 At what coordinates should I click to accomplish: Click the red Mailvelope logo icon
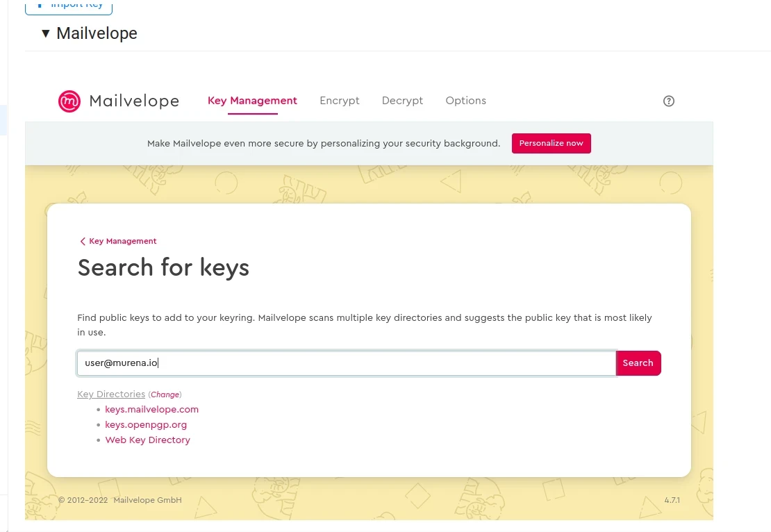click(69, 101)
